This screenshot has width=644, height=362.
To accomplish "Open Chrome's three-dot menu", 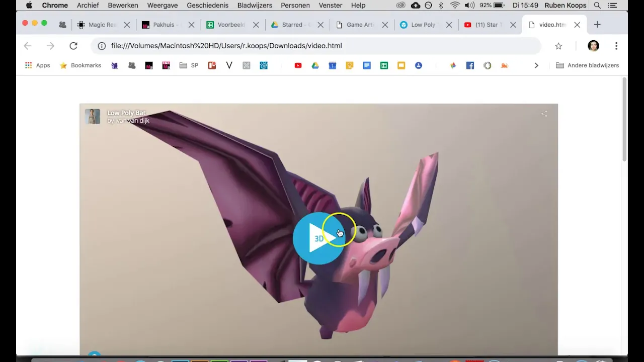I will click(616, 46).
